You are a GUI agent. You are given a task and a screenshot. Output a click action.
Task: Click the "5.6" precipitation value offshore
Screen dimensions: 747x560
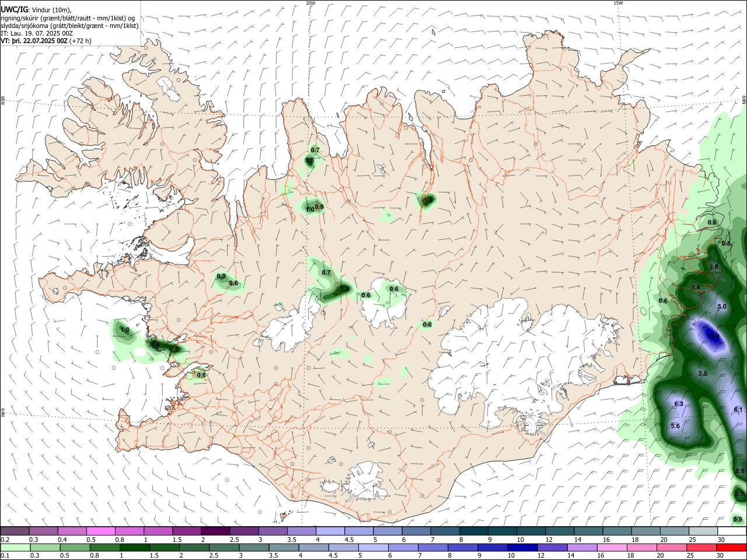[x=675, y=426]
